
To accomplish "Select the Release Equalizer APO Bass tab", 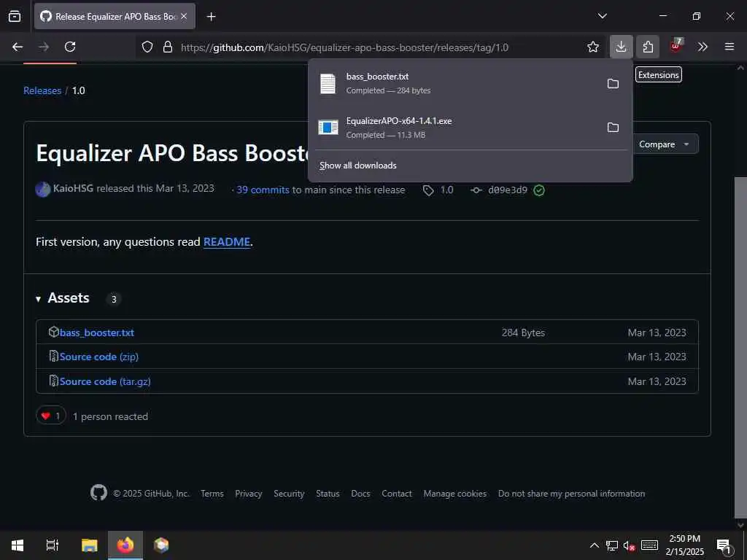I will [x=115, y=16].
